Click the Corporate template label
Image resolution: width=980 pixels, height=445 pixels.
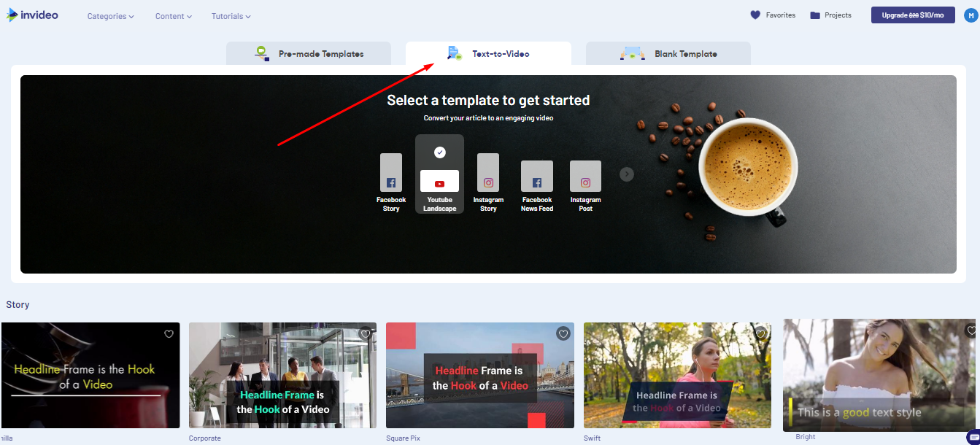tap(204, 438)
